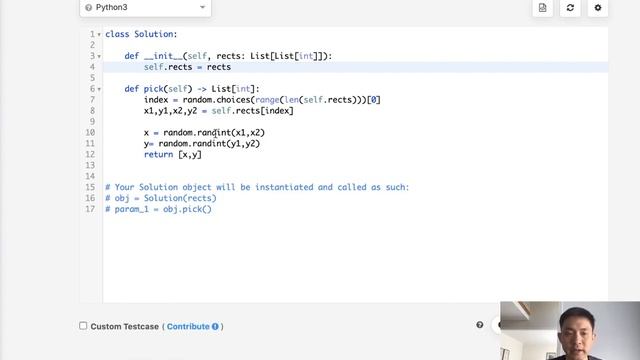Collapse the __init__ fold arrow at line 3

point(99,56)
